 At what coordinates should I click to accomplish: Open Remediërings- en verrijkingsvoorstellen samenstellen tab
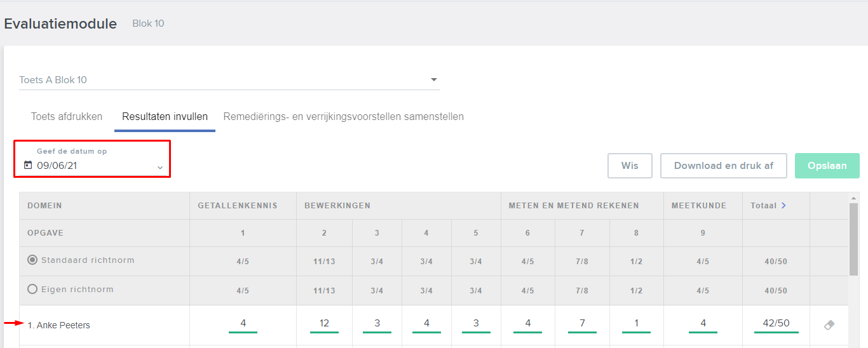343,117
